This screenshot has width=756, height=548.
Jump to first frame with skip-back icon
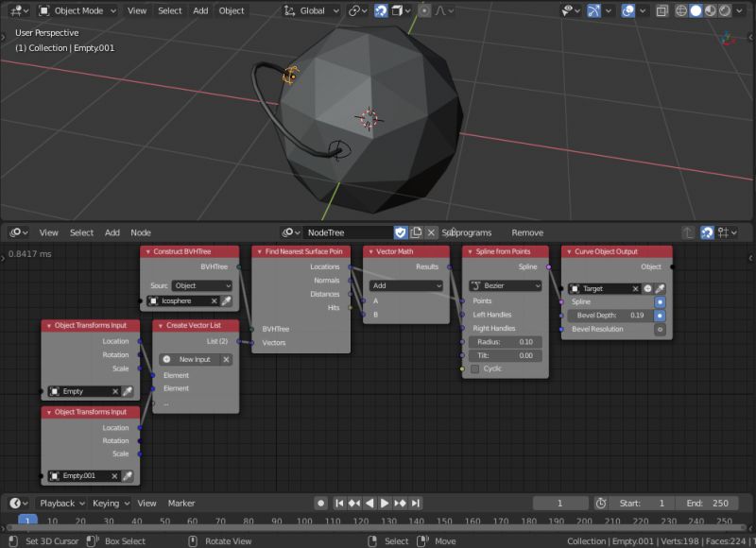[339, 502]
